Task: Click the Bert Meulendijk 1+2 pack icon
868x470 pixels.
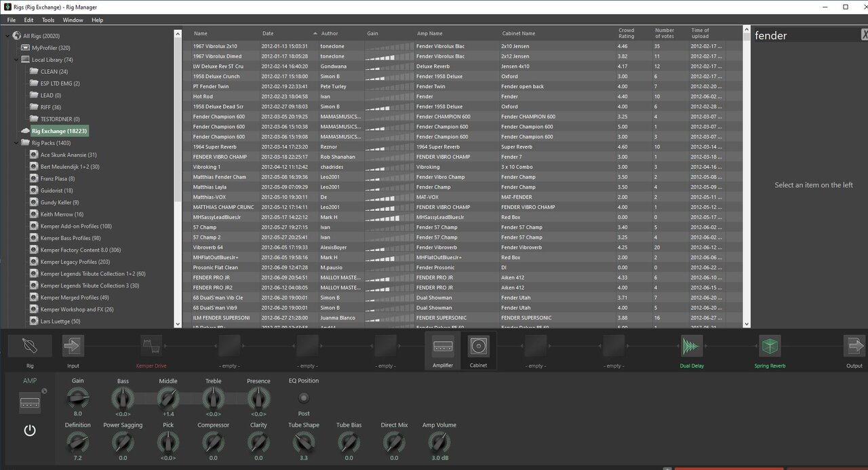Action: (35, 167)
